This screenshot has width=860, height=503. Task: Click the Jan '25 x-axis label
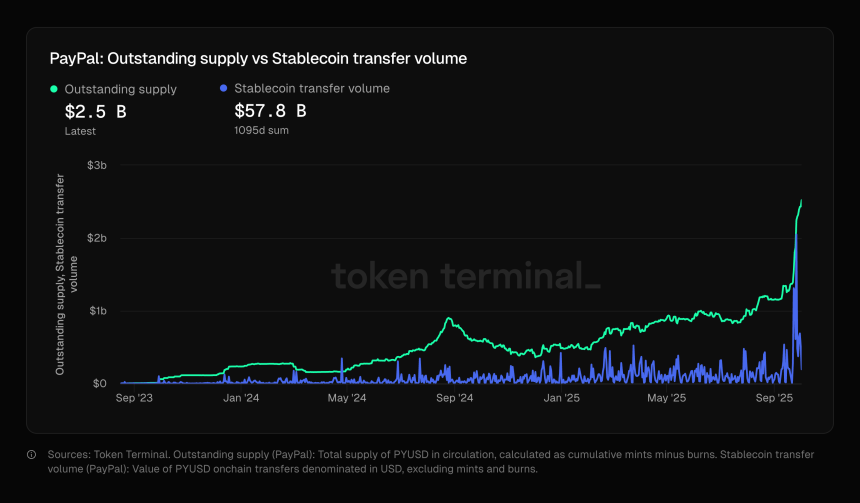(x=561, y=398)
